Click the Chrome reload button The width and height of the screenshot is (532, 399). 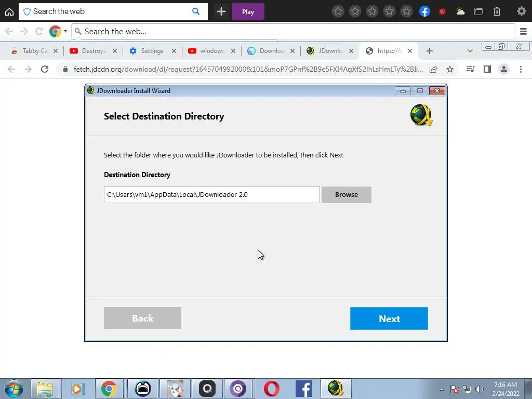[x=45, y=69]
